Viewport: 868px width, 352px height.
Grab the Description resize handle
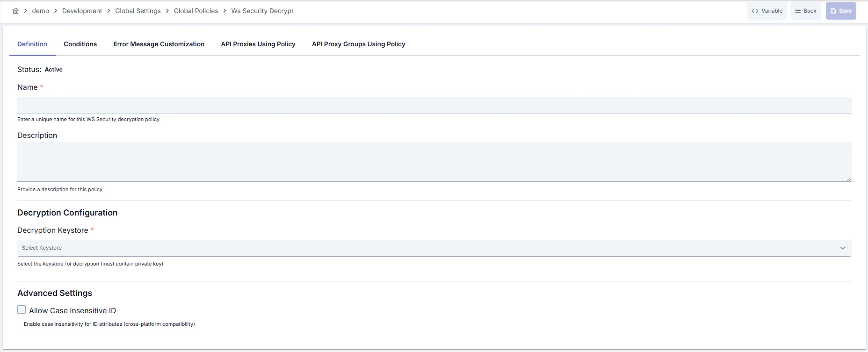[848, 179]
